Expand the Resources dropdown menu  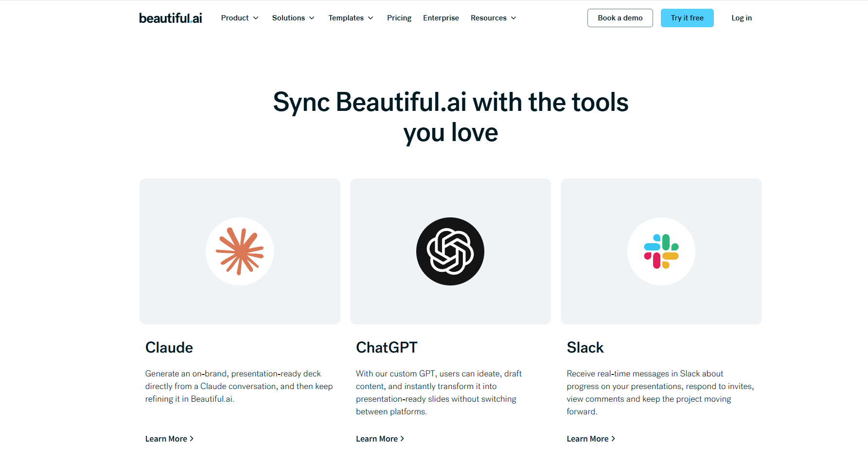(x=493, y=18)
